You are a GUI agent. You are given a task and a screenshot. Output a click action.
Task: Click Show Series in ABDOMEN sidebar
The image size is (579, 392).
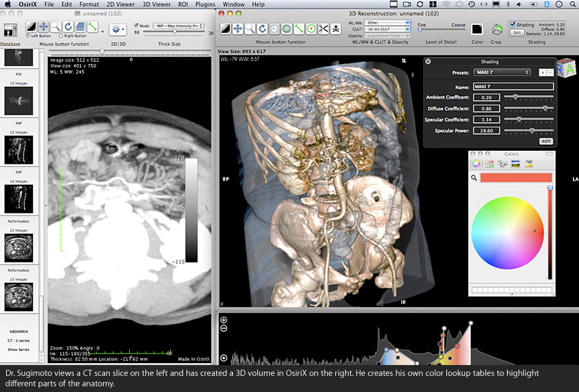18,350
